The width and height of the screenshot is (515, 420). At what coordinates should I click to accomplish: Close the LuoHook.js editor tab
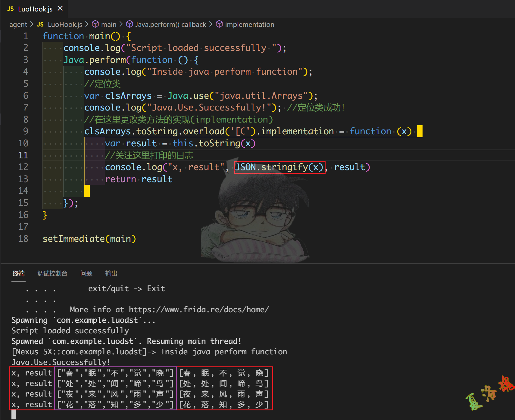coord(60,8)
